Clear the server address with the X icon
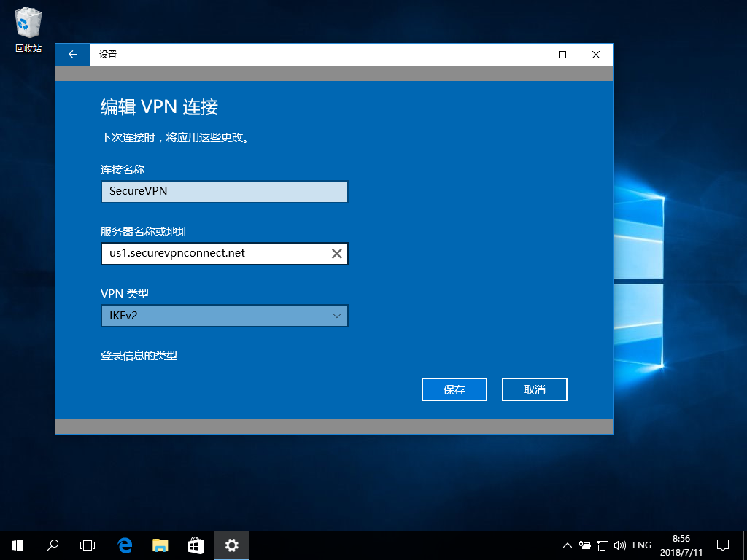This screenshot has height=560, width=747. coord(336,254)
